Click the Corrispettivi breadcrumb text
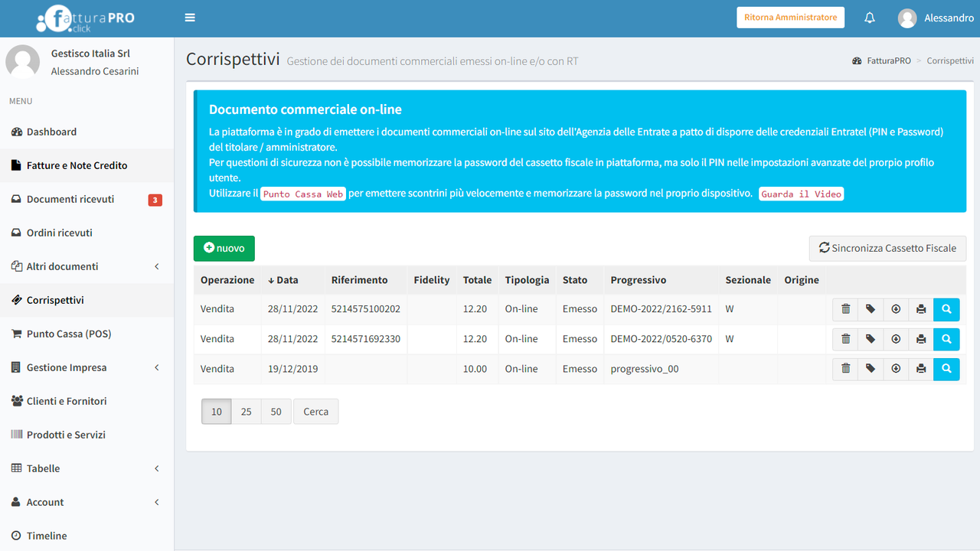 tap(950, 60)
